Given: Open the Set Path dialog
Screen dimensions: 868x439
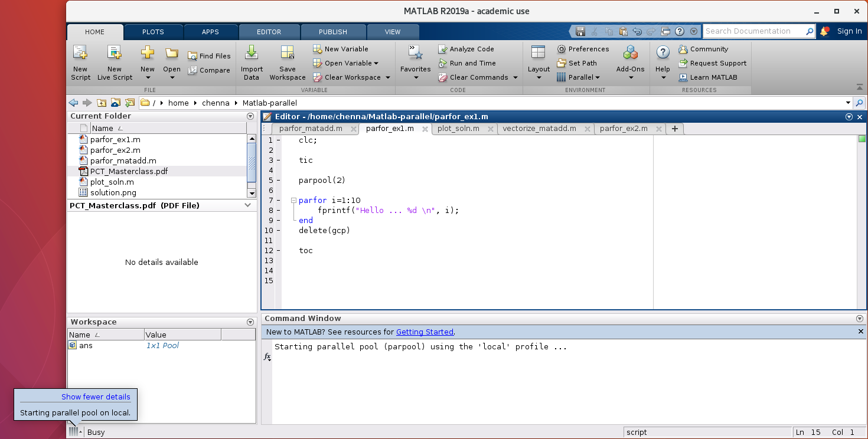Looking at the screenshot, I should tap(577, 63).
